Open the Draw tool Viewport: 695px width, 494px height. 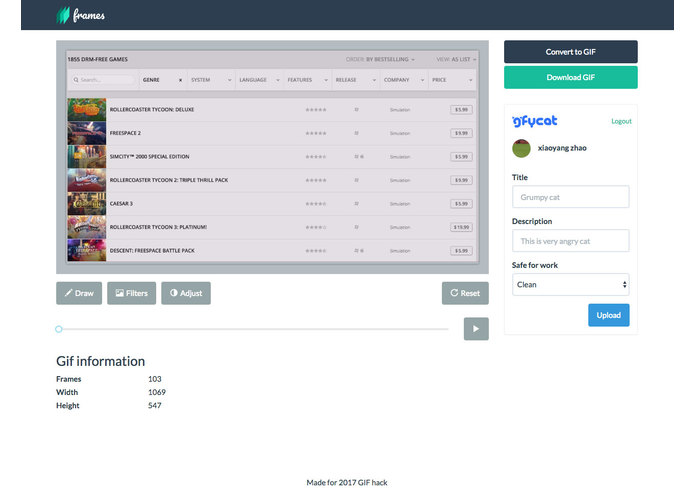pyautogui.click(x=79, y=293)
